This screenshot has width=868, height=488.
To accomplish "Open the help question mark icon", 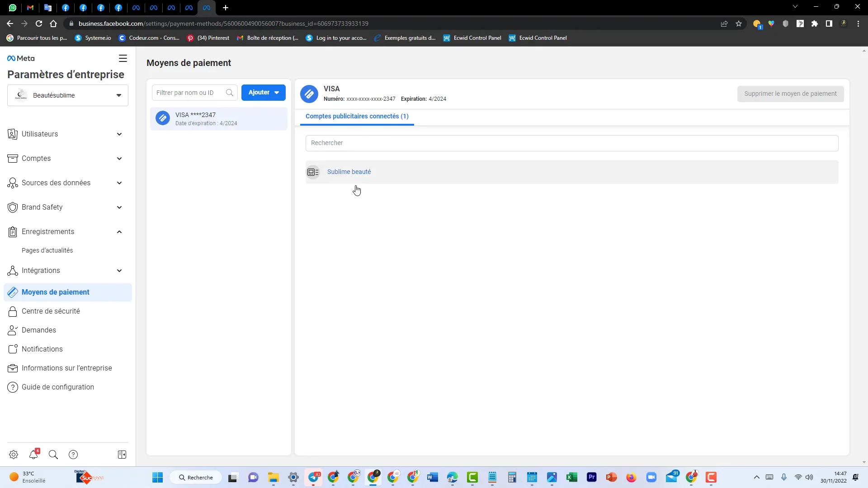I will pyautogui.click(x=73, y=455).
